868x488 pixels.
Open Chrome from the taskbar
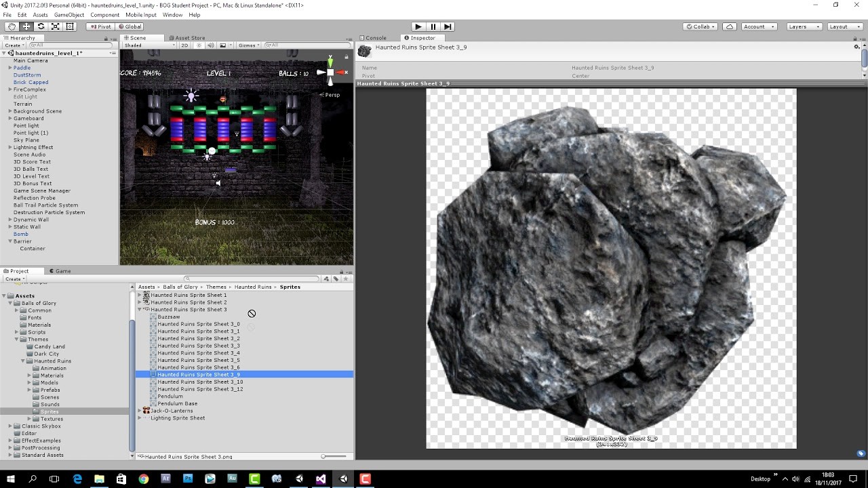pos(144,479)
